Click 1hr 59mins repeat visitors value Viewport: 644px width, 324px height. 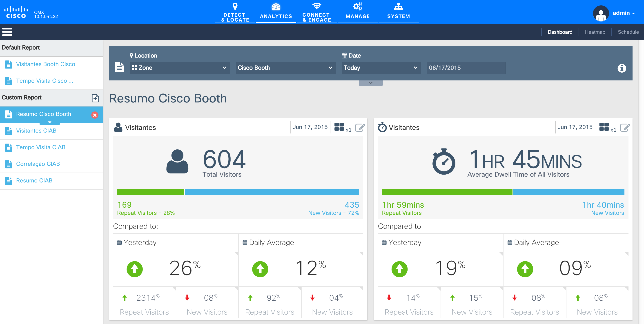(x=403, y=205)
